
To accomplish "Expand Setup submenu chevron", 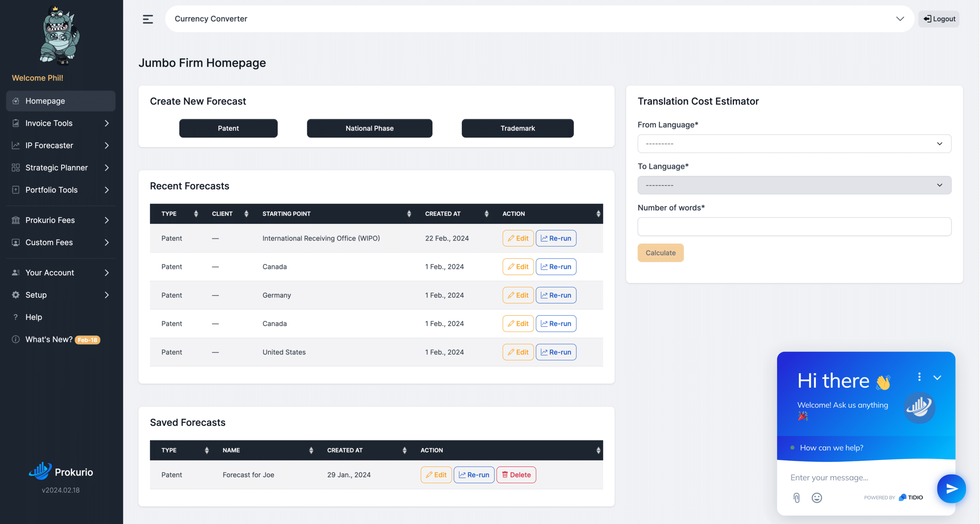I will point(107,295).
